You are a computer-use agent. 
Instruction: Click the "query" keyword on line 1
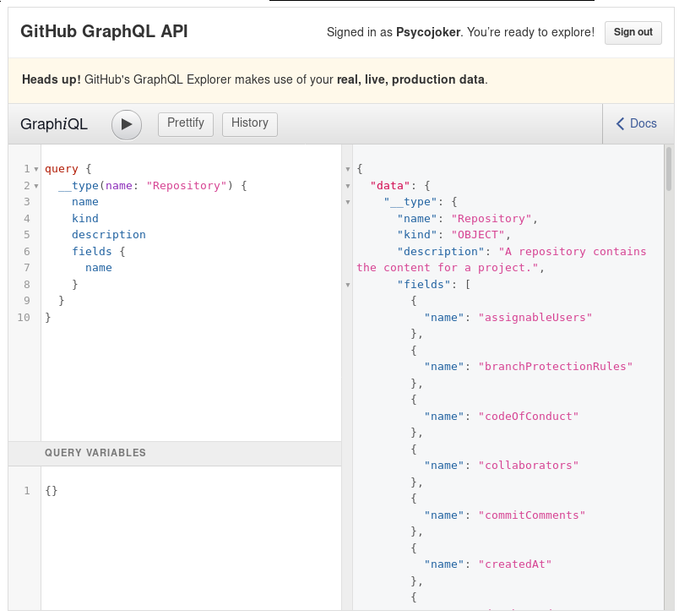click(62, 169)
